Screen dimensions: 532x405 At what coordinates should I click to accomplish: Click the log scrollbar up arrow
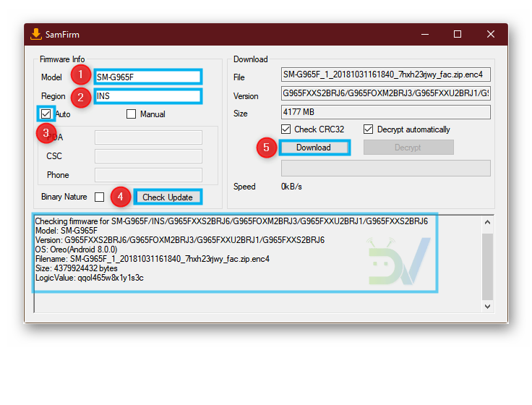(488, 222)
